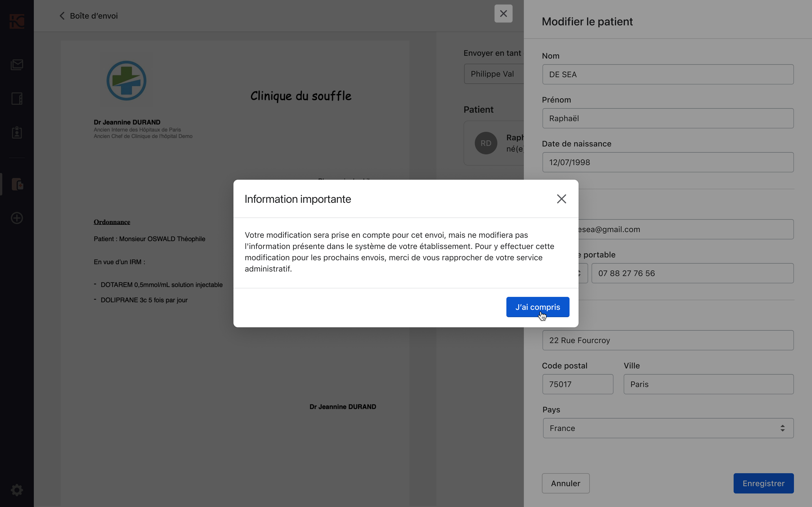Select the RD patient avatar
Image resolution: width=812 pixels, height=507 pixels.
(x=486, y=143)
